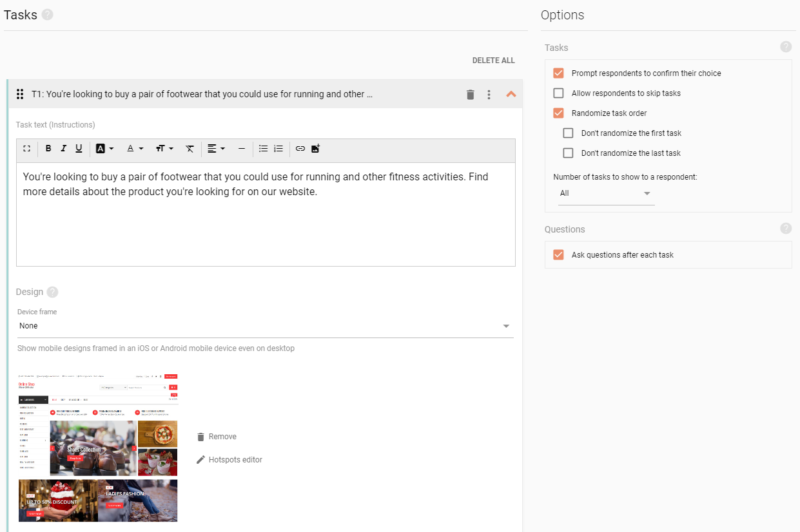The height and width of the screenshot is (532, 800).
Task: Click into task text editor area
Action: coord(266,214)
